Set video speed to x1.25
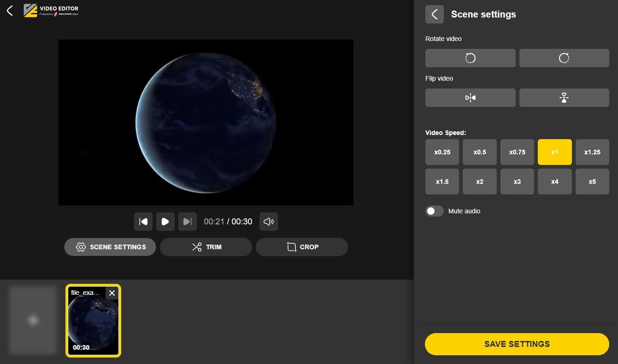 (x=592, y=152)
